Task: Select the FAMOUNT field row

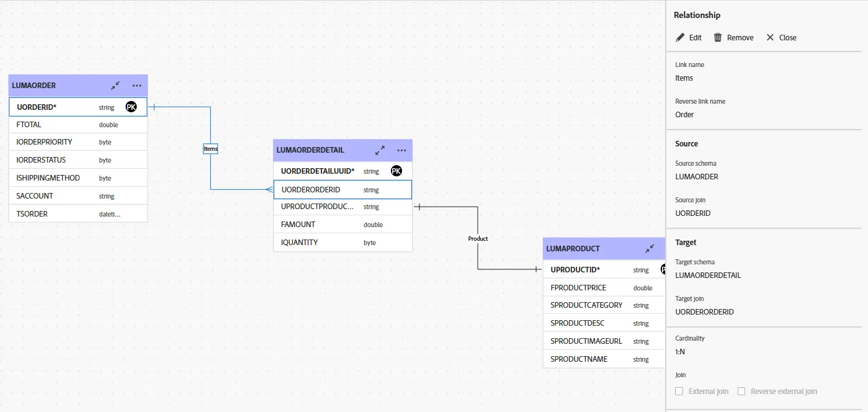Action: pyautogui.click(x=343, y=225)
